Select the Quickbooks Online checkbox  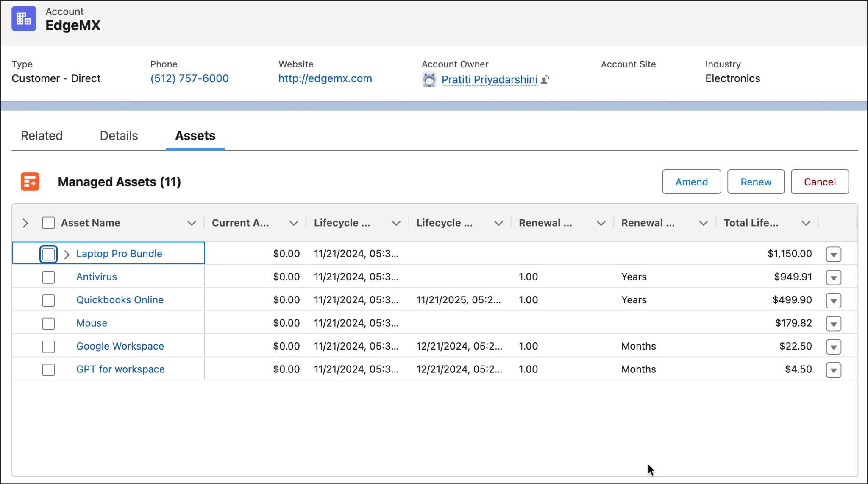click(48, 300)
